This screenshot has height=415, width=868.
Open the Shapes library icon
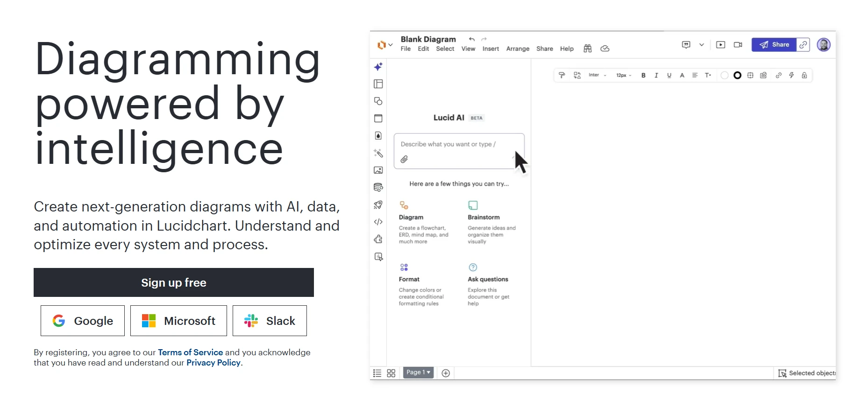tap(378, 101)
